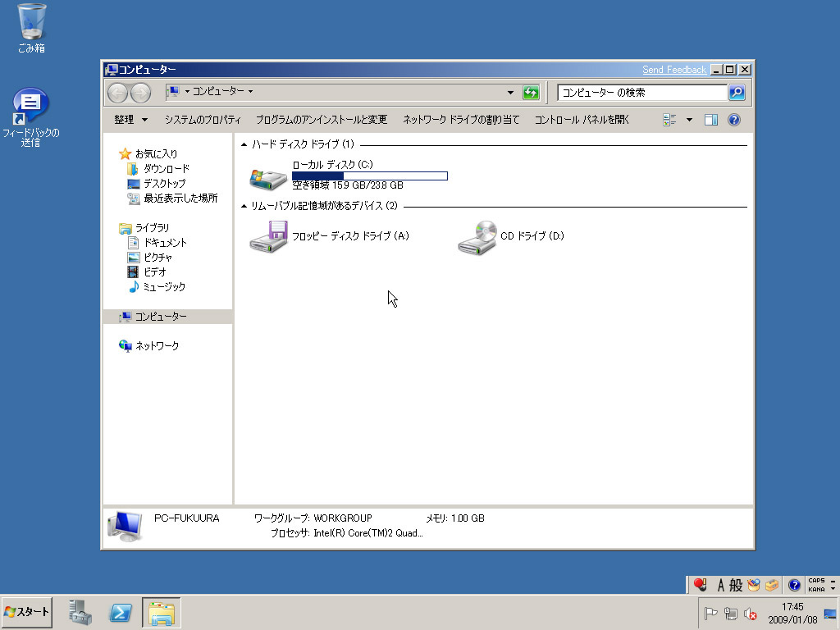Select Network in navigation pane
The width and height of the screenshot is (840, 630).
[x=149, y=346]
